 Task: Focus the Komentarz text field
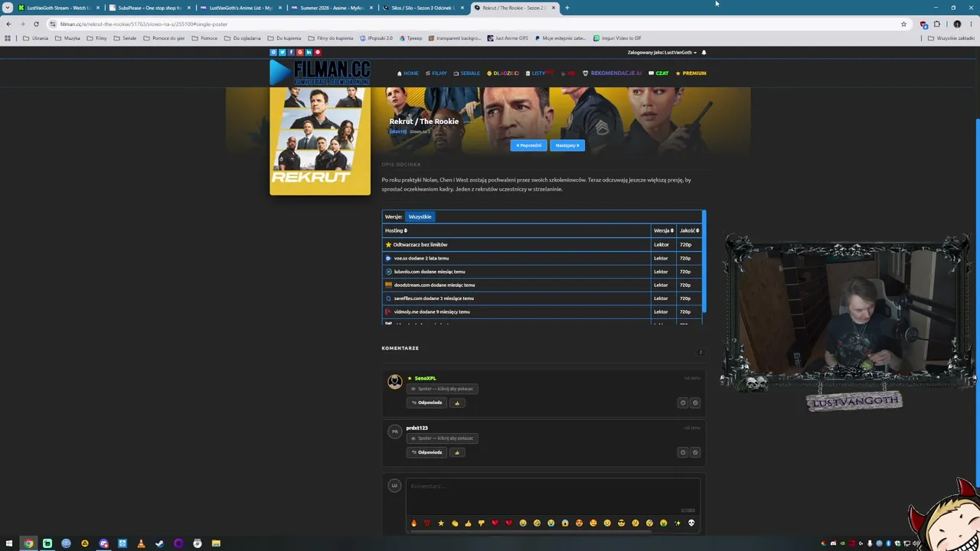[x=553, y=495]
